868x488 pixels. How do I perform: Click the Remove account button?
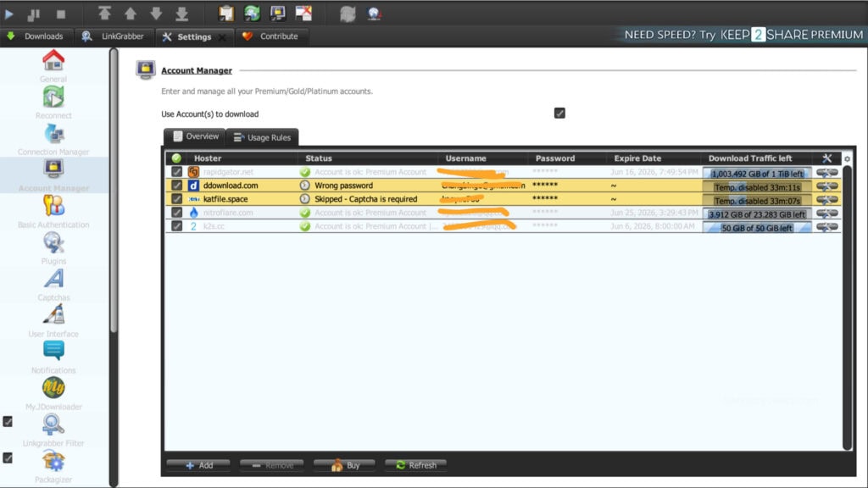coord(272,465)
